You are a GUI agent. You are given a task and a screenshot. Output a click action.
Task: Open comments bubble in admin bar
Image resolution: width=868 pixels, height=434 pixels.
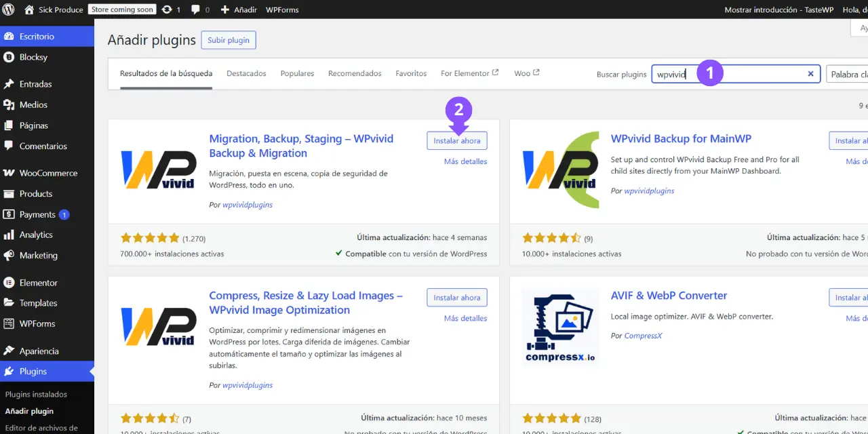pyautogui.click(x=200, y=9)
